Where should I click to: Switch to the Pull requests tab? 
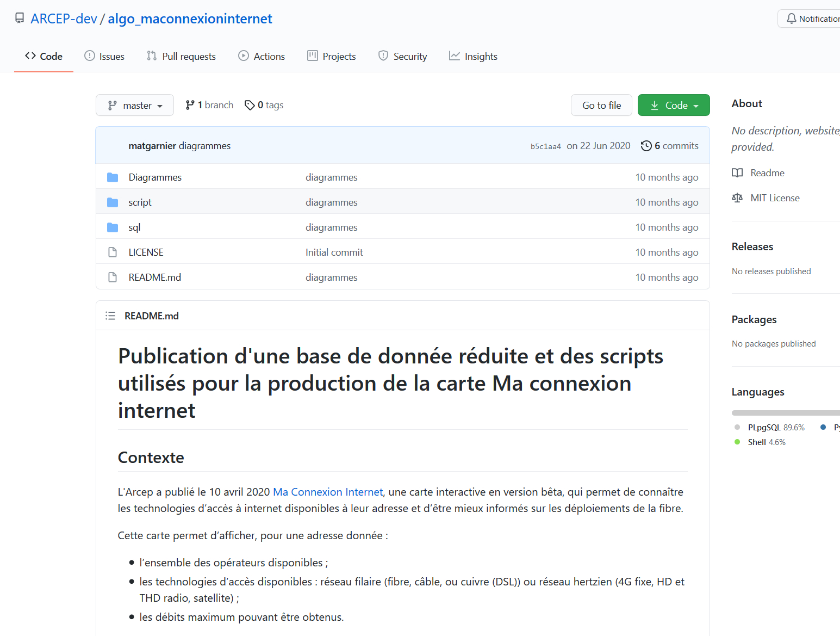click(x=181, y=56)
